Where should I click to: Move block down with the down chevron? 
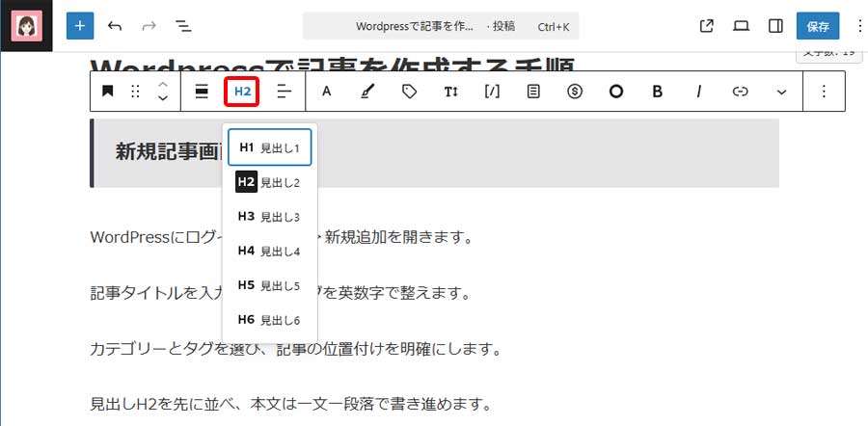point(163,98)
